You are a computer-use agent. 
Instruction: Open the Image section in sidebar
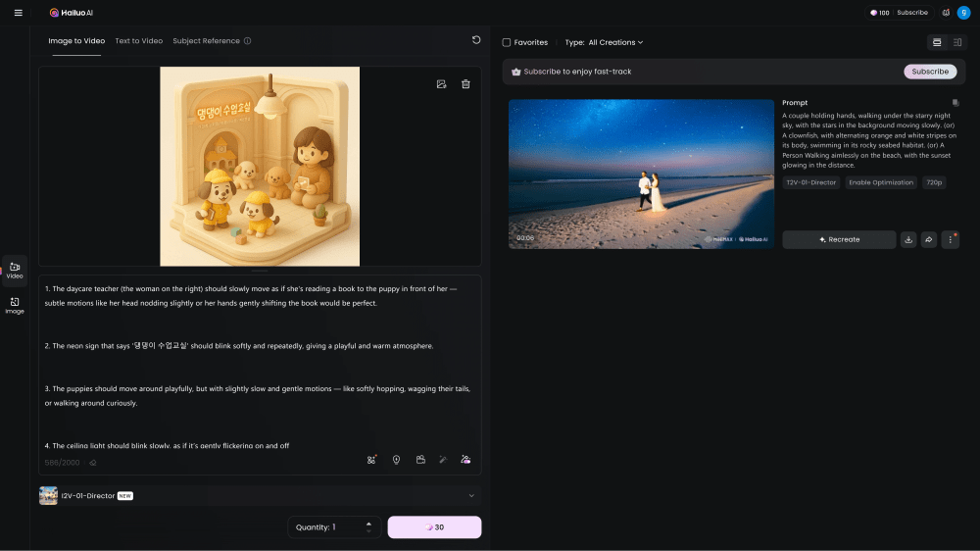(x=15, y=306)
